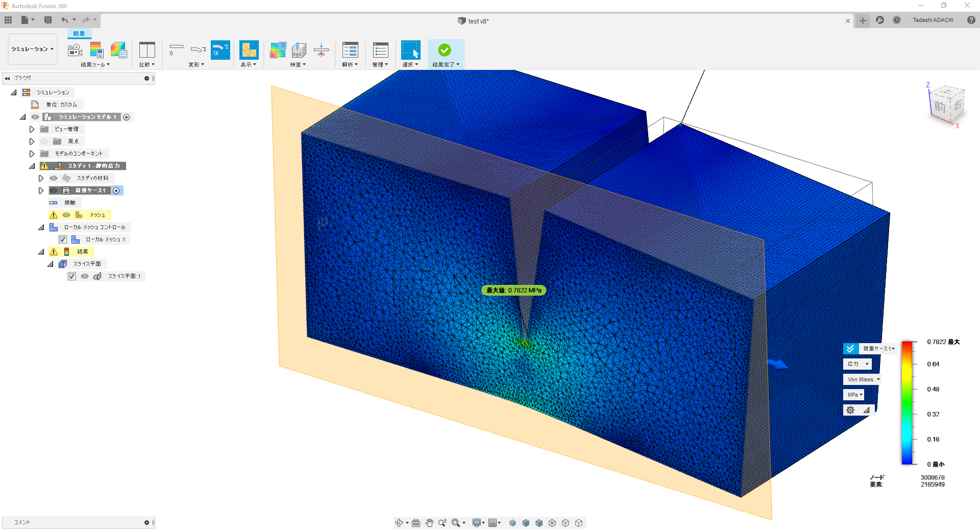This screenshot has height=531, width=980.
Task: Select the 1X adjusted deformation icon
Action: click(x=220, y=50)
